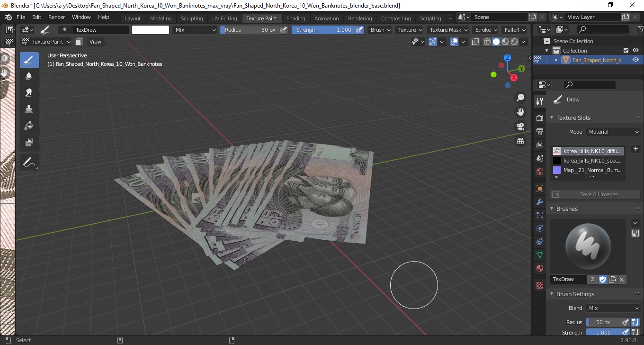Open Active Tool properties tab
The image size is (644, 345).
[539, 101]
